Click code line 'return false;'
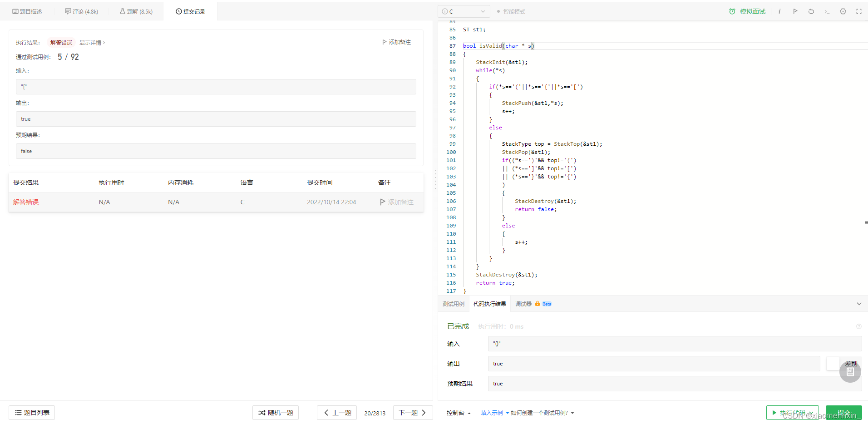 click(536, 209)
